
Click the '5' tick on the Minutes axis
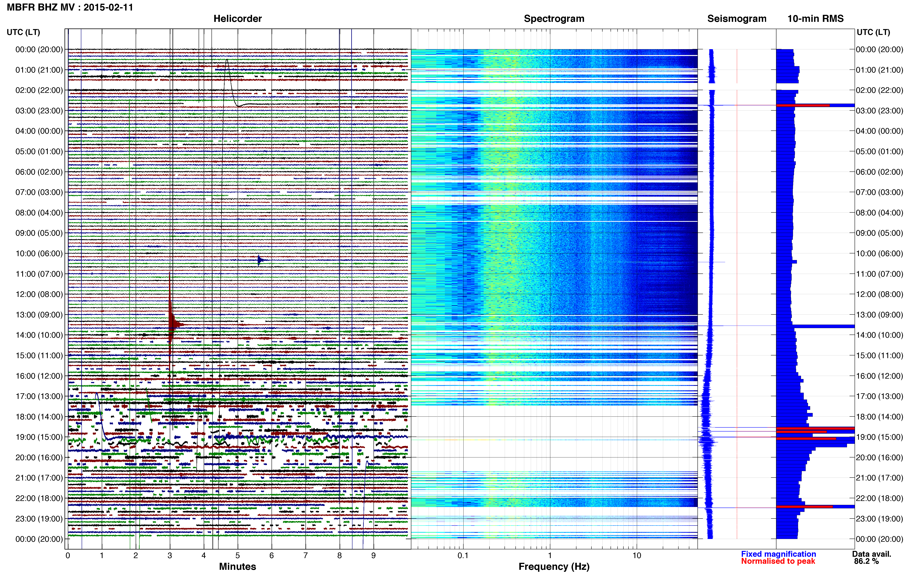(238, 555)
